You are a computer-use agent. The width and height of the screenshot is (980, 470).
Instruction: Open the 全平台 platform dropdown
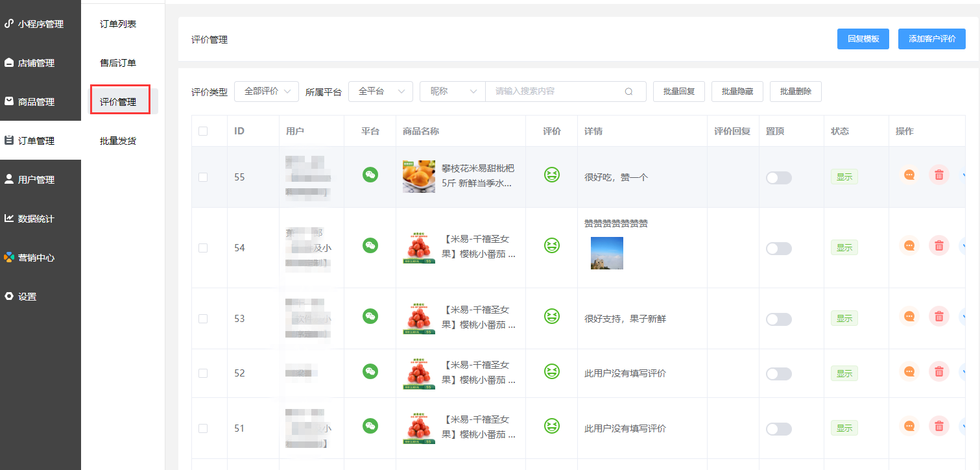pyautogui.click(x=381, y=92)
